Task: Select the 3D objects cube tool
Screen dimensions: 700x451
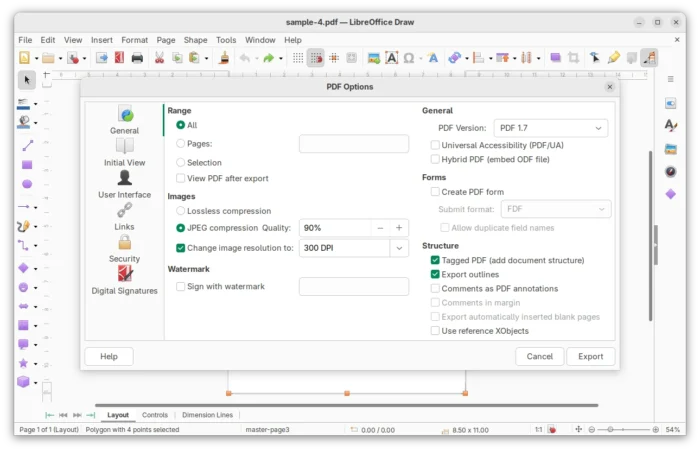Action: (23, 382)
